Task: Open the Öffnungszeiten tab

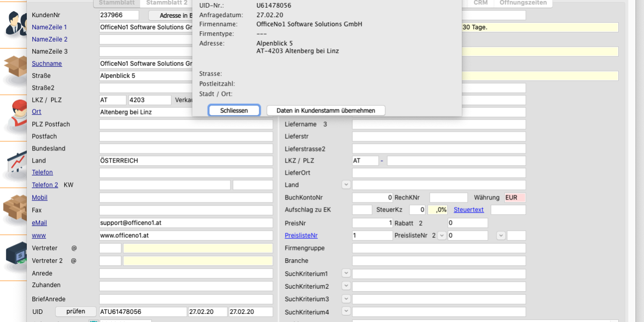Action: click(523, 3)
